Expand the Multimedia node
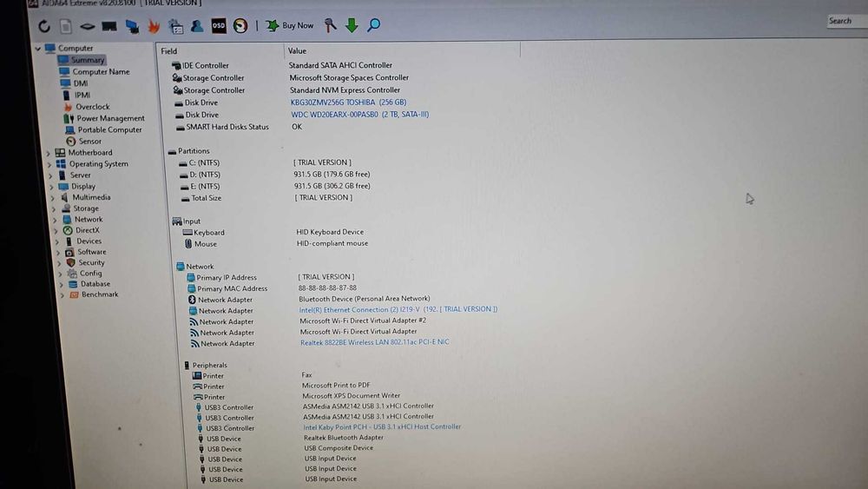Image resolution: width=868 pixels, height=489 pixels. click(x=53, y=198)
